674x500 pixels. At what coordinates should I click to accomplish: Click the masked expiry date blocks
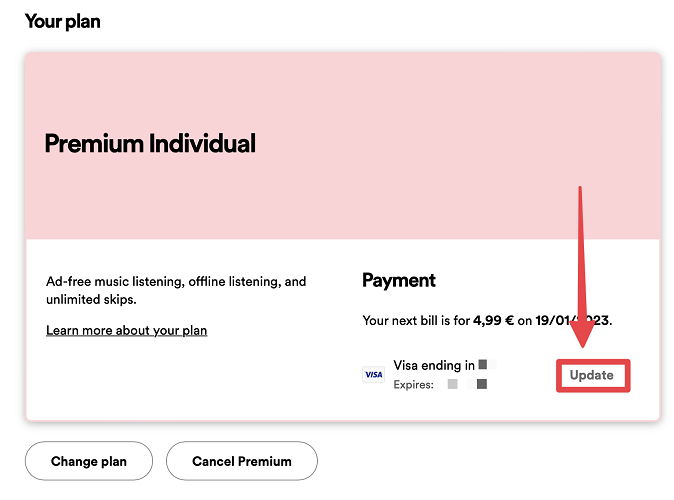[x=468, y=384]
